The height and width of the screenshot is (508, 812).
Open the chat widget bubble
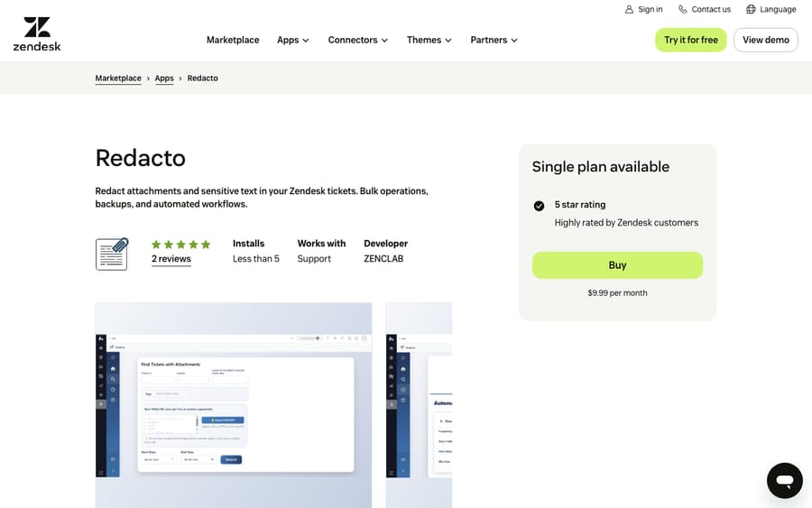pyautogui.click(x=785, y=481)
